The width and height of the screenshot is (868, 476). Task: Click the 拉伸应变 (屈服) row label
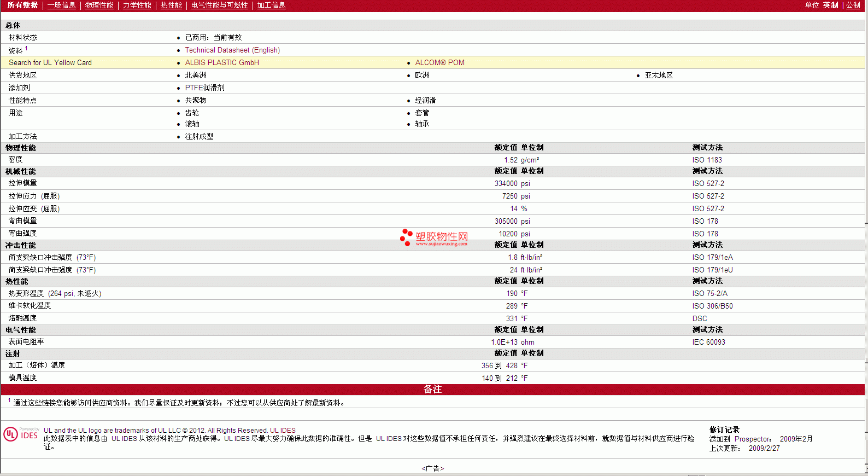34,208
